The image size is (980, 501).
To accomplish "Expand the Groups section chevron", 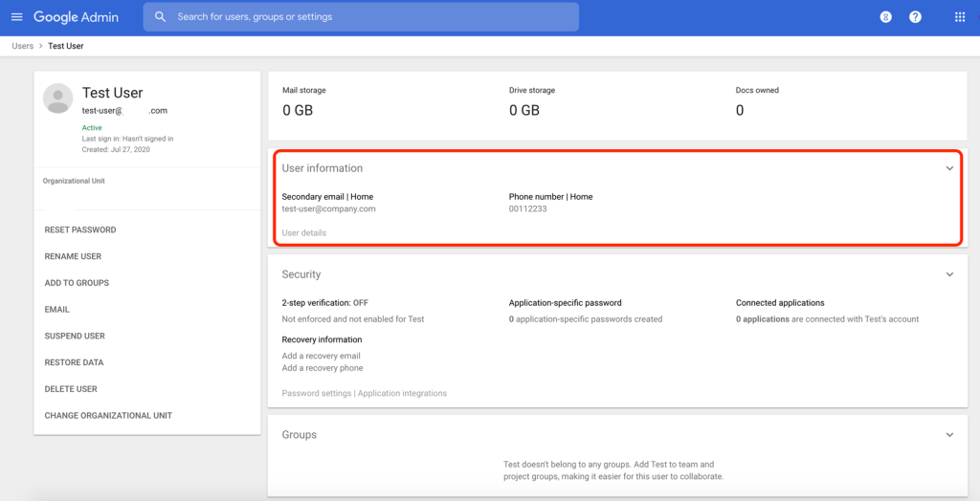I will pyautogui.click(x=949, y=435).
